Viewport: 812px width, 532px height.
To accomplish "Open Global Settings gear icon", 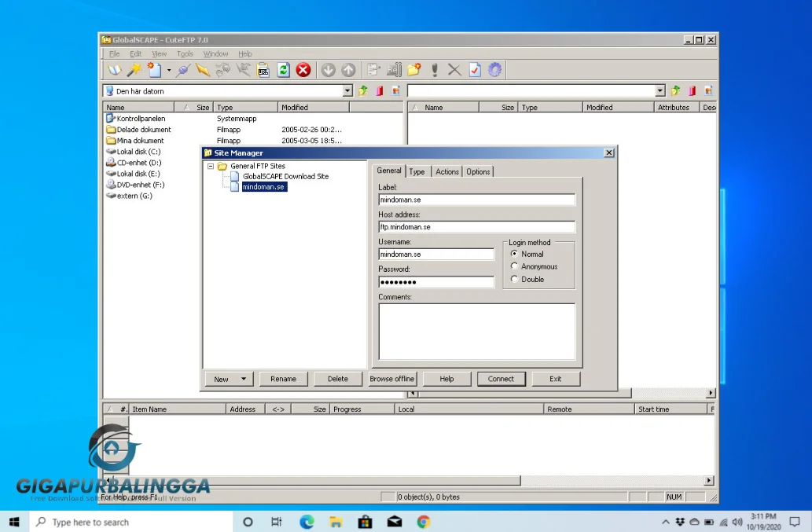I will [x=495, y=70].
